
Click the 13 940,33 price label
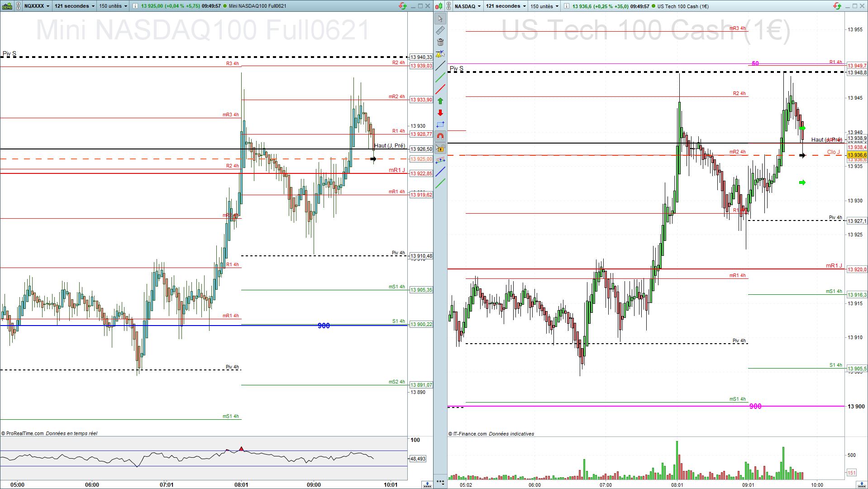421,57
